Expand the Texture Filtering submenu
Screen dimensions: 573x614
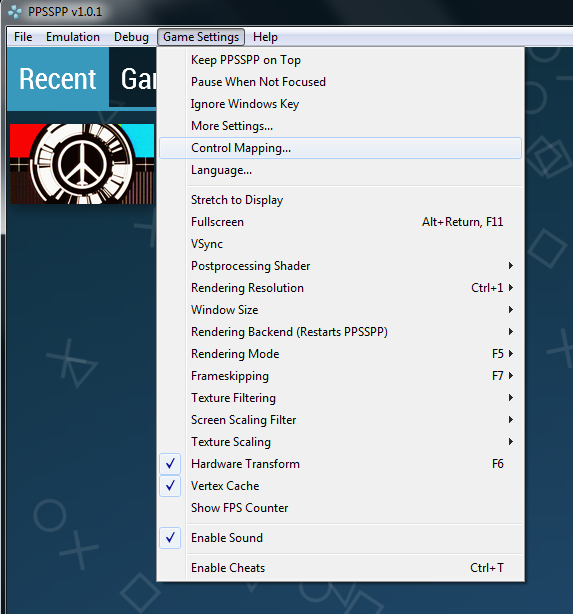point(340,398)
